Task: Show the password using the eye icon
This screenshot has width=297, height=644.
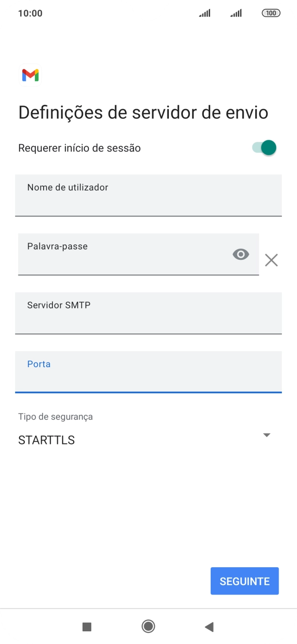Action: 241,254
